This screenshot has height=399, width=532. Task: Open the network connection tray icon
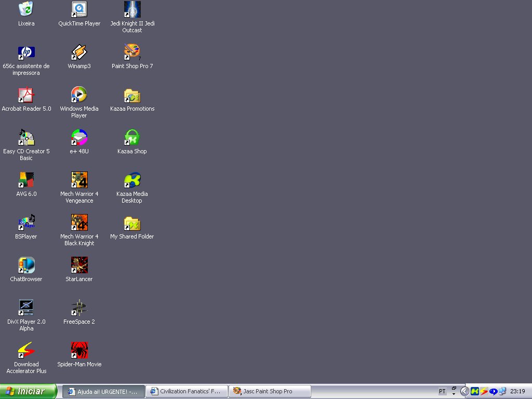(x=502, y=392)
